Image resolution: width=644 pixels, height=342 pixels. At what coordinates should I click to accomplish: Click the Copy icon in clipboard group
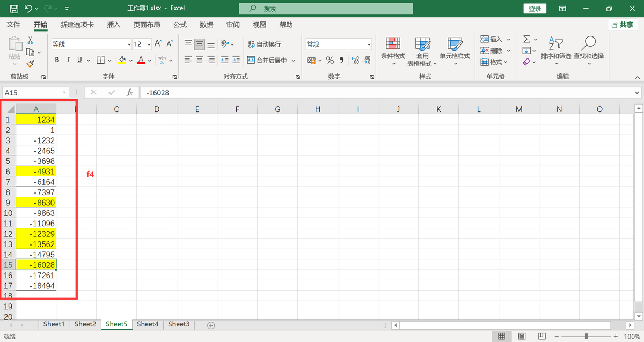tap(30, 52)
